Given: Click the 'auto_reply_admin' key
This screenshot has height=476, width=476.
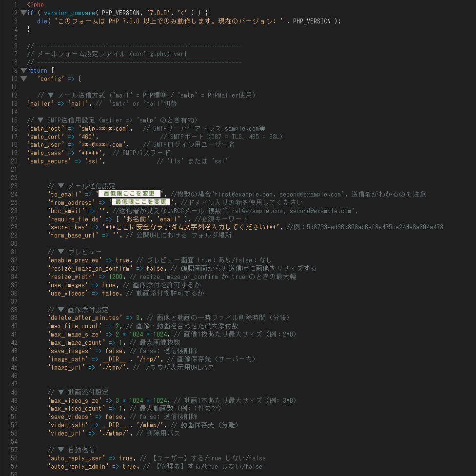Looking at the screenshot, I should 78,466.
